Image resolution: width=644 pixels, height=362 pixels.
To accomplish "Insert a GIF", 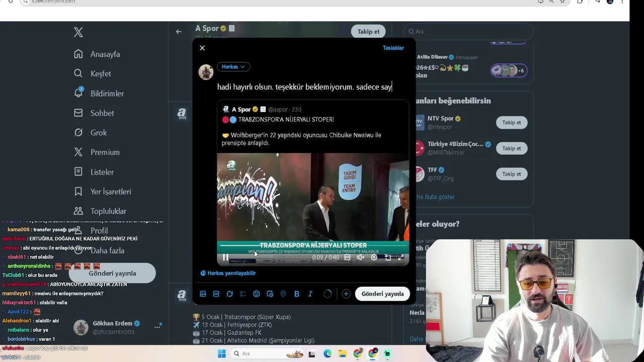I will point(216,294).
